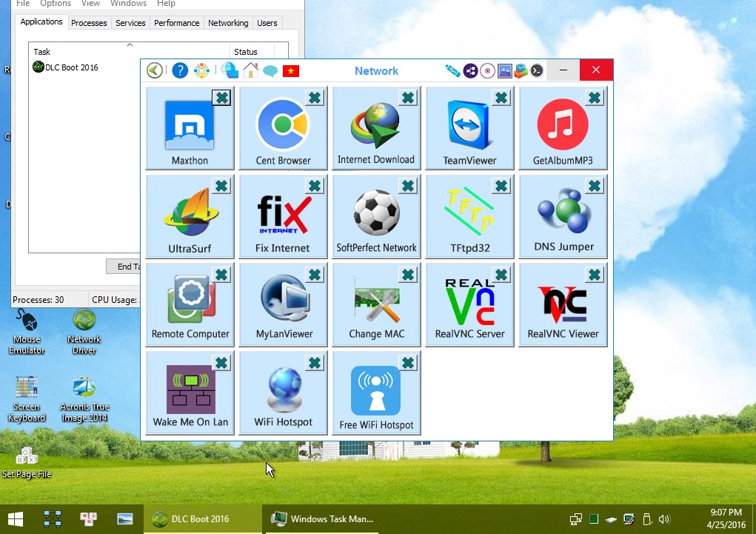Launch RealVNC Server tile
This screenshot has width=756, height=534.
(x=469, y=305)
